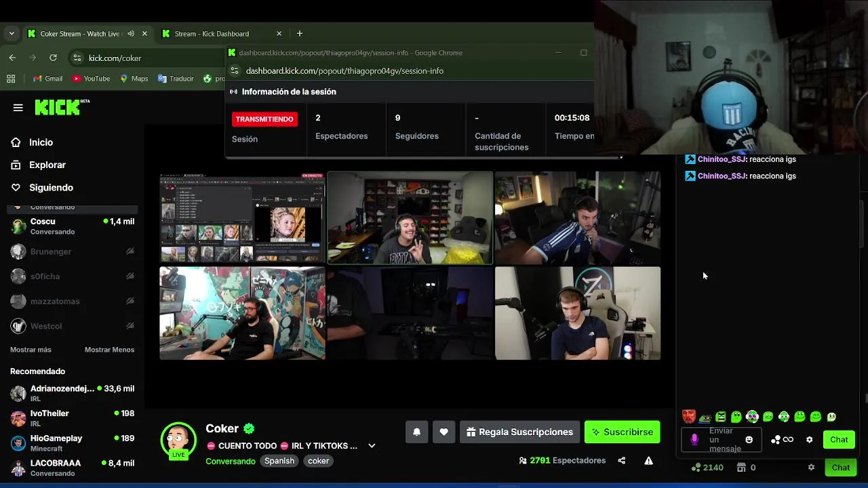Insert the red-faced man emote
The image size is (868, 488).
coord(689,417)
